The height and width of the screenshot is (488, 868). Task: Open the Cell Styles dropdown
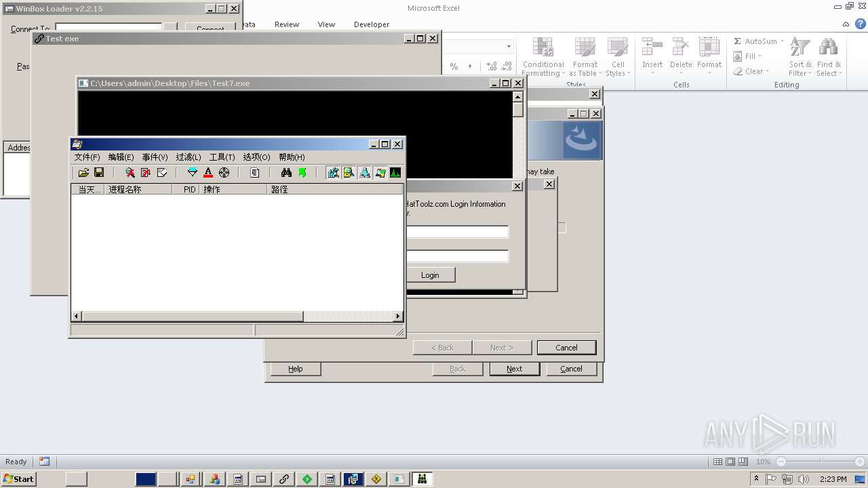click(618, 58)
